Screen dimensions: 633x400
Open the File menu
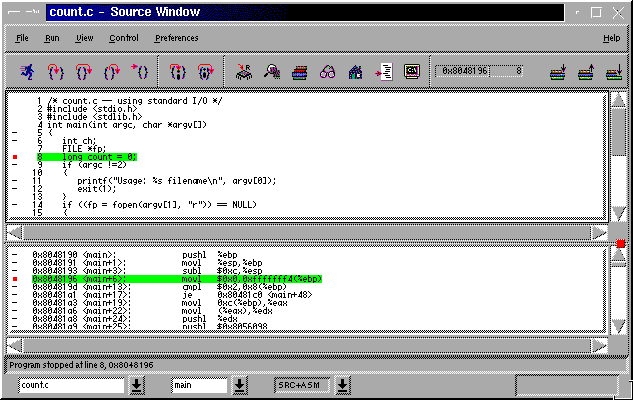point(22,38)
